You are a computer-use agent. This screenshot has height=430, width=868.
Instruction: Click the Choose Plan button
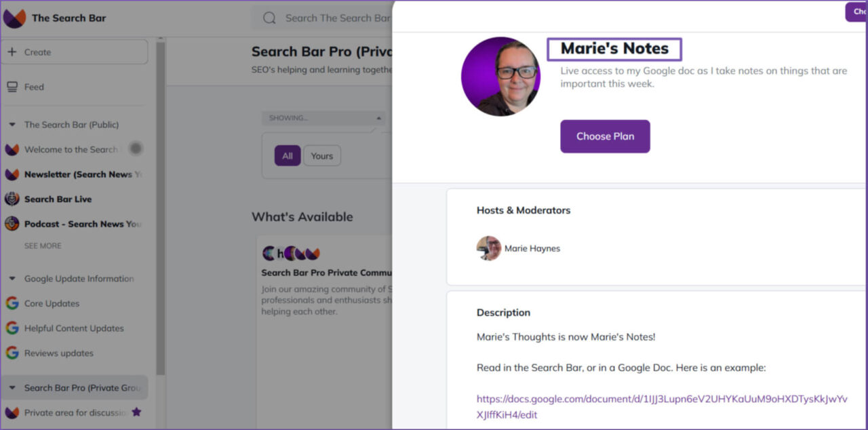pos(605,136)
